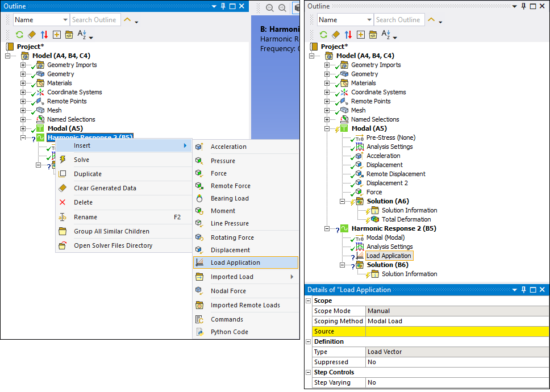
Task: Open the Imported Load submenu arrow
Action: 292,277
